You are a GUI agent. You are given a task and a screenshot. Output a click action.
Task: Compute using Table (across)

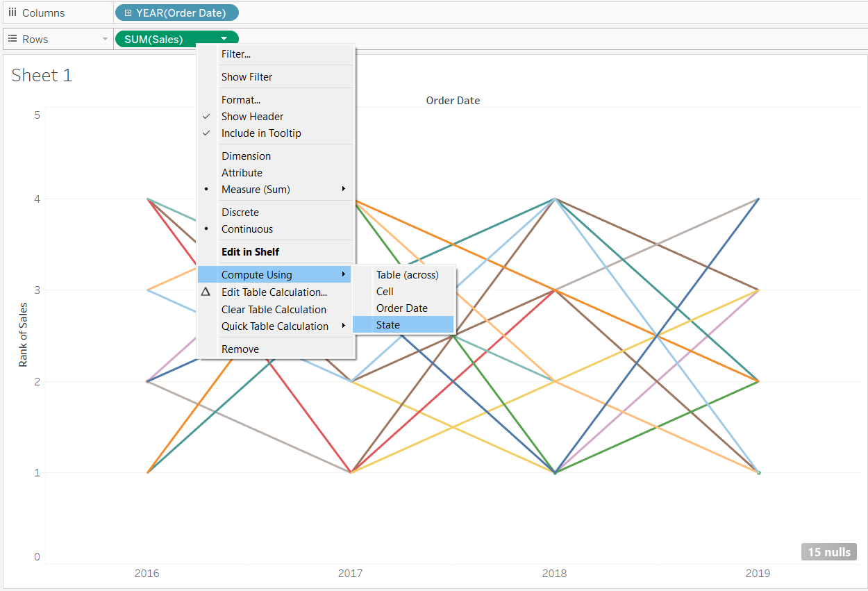403,274
